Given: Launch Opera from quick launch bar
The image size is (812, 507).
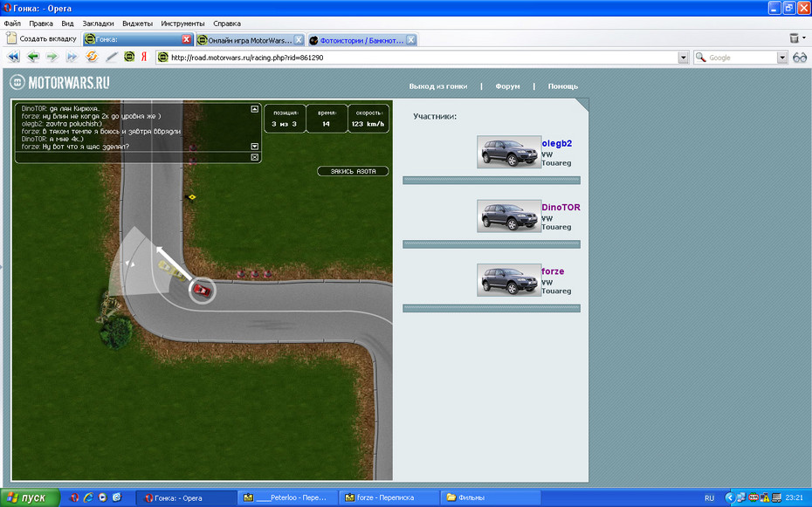Looking at the screenshot, I should [x=74, y=497].
